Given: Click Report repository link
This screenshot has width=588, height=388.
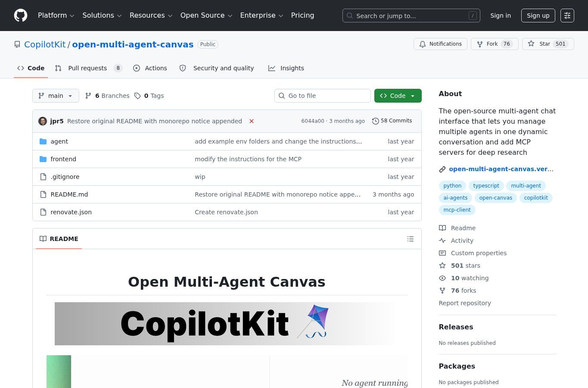Looking at the screenshot, I should coord(465,303).
